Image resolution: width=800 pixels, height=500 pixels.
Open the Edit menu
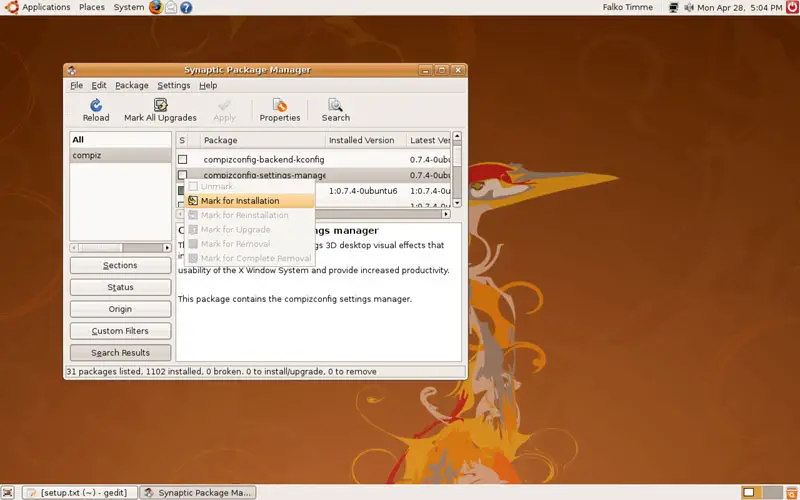pyautogui.click(x=98, y=85)
